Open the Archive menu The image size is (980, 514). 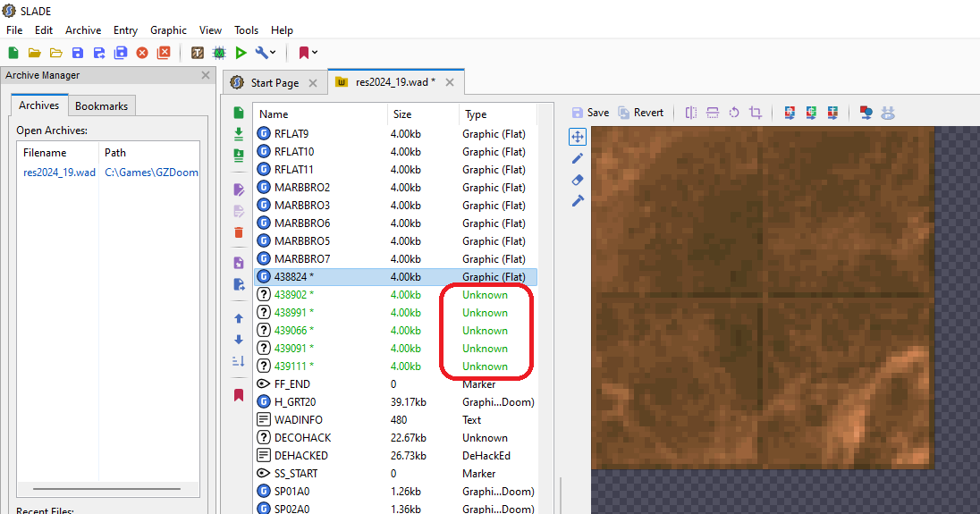83,30
